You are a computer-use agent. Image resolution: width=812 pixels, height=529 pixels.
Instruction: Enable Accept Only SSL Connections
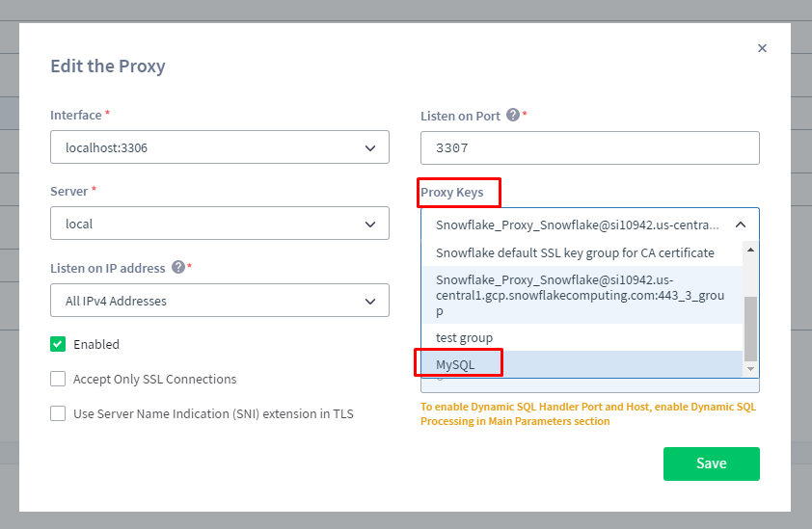[x=58, y=379]
